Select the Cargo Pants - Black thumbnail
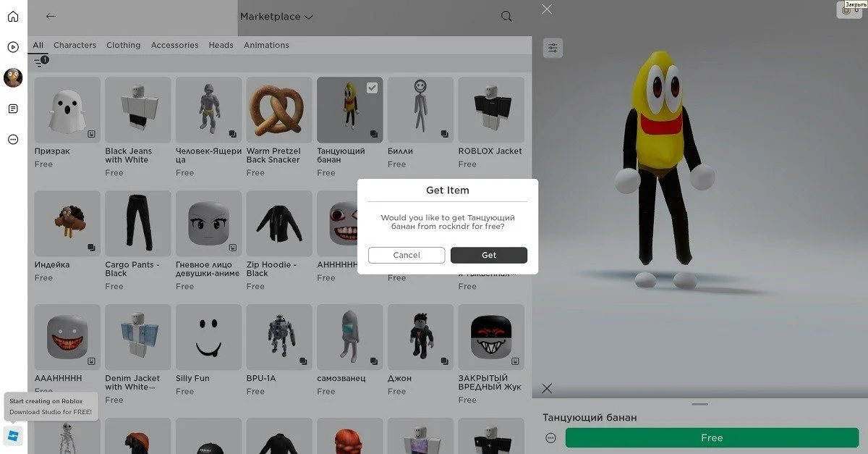 tap(137, 223)
